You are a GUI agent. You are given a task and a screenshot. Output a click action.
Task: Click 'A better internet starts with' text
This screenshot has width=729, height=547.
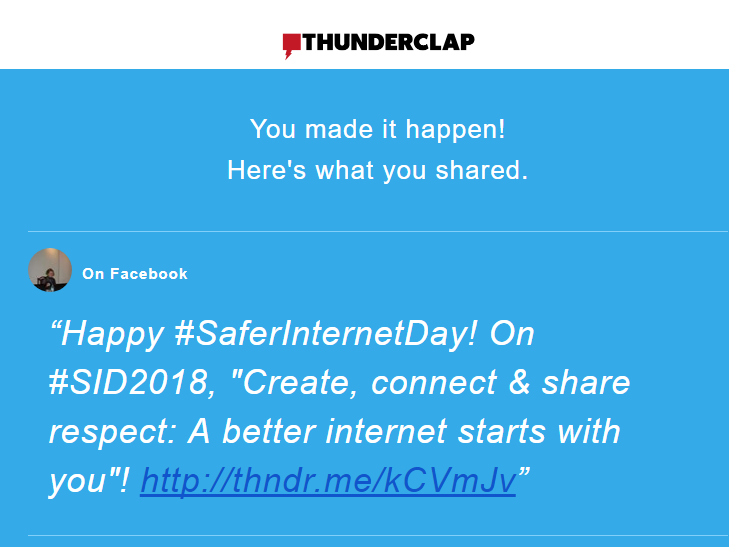pos(404,431)
